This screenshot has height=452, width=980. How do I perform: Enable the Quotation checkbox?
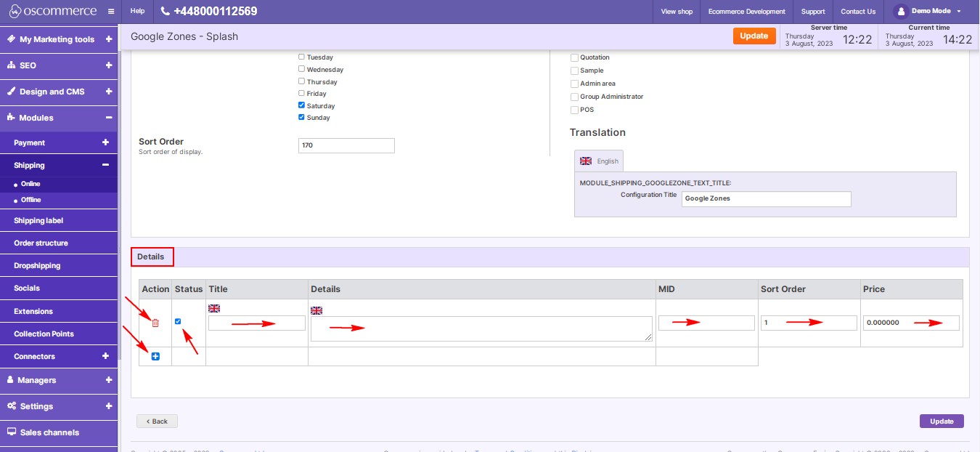pos(574,57)
